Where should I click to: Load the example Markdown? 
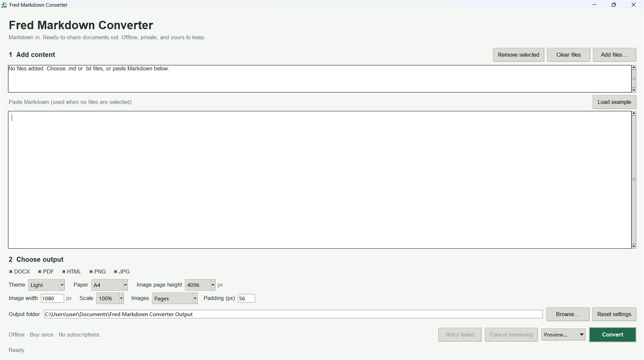614,102
